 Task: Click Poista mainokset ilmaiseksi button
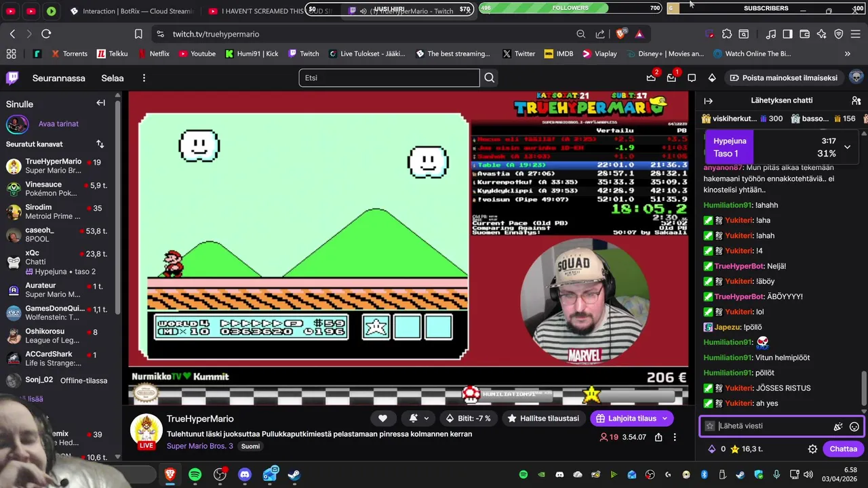point(783,78)
